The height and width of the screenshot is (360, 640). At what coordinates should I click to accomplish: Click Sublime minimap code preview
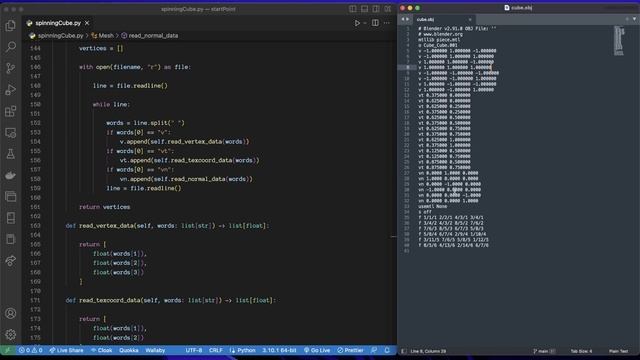click(619, 41)
